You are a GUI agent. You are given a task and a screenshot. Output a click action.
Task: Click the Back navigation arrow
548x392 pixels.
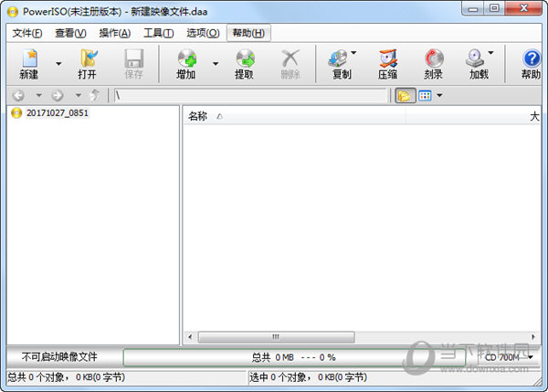pyautogui.click(x=18, y=95)
